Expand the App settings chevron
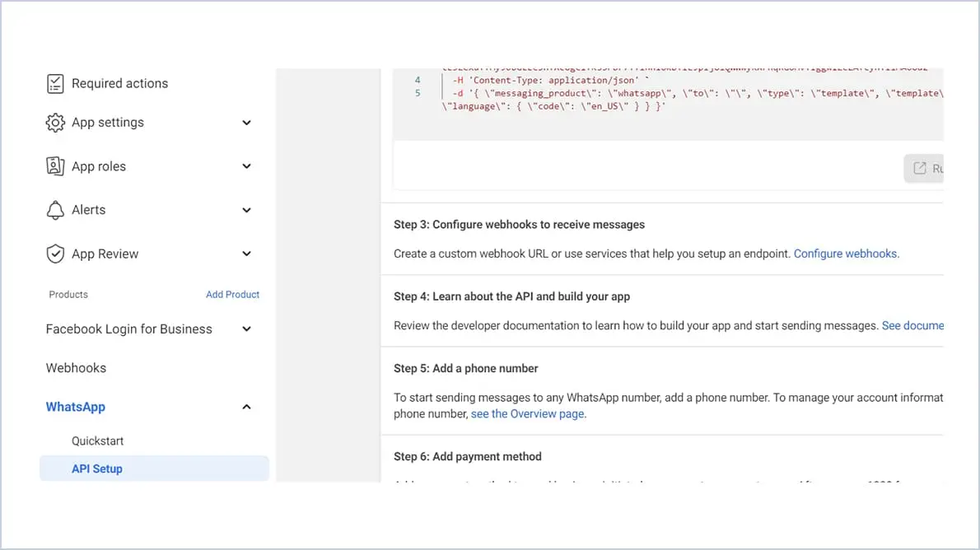 246,123
